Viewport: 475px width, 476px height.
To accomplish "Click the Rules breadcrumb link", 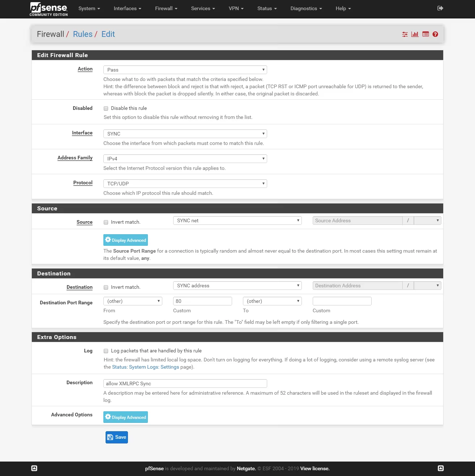I will point(83,34).
